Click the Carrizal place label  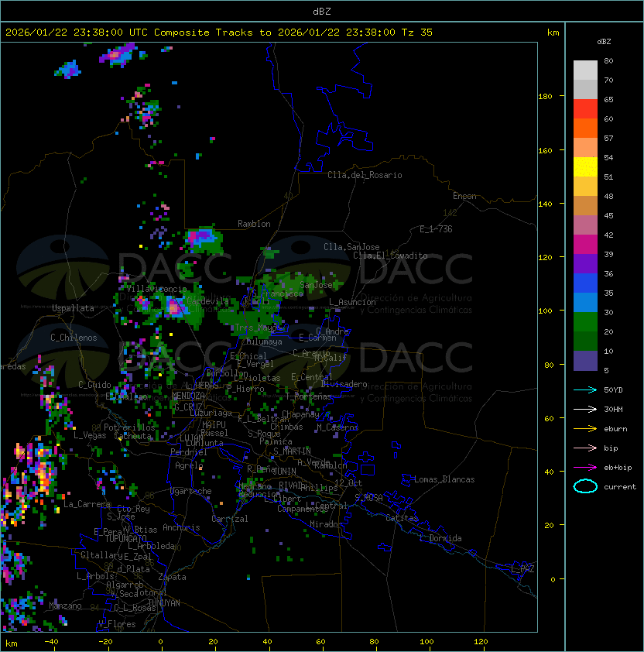point(230,519)
